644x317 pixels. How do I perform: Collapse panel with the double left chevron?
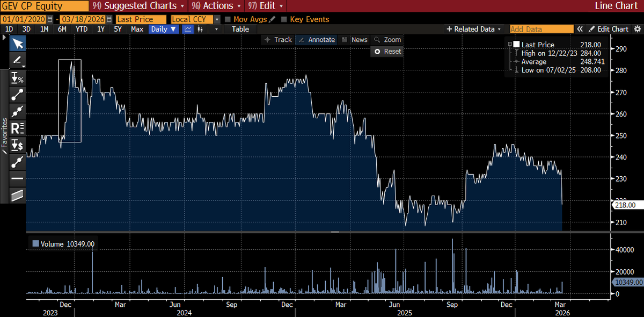click(x=580, y=29)
